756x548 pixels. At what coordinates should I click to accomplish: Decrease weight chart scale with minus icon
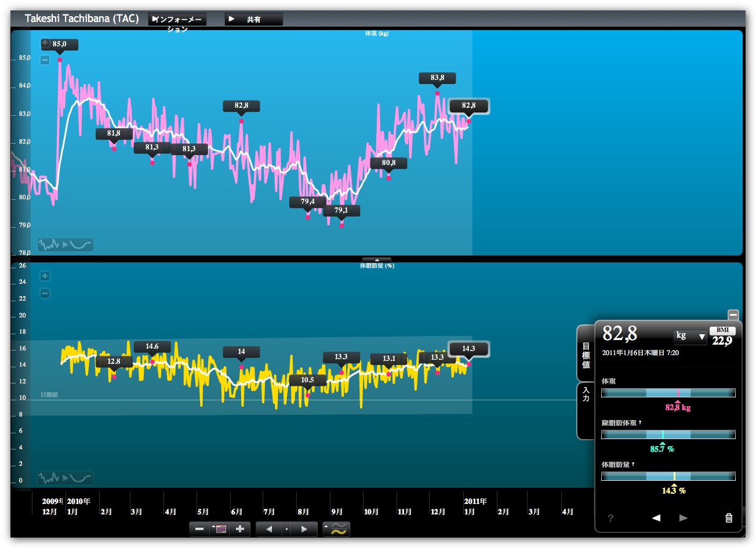click(45, 60)
